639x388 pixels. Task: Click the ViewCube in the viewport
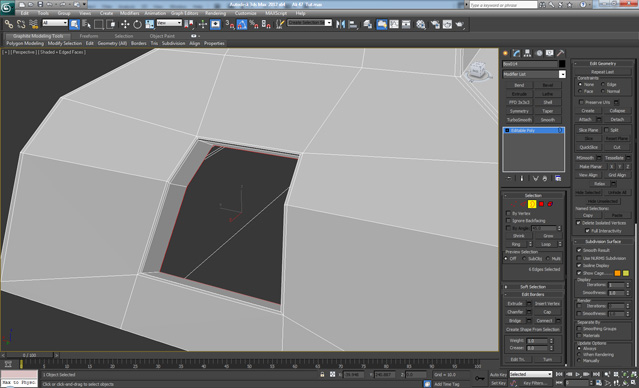coord(476,71)
